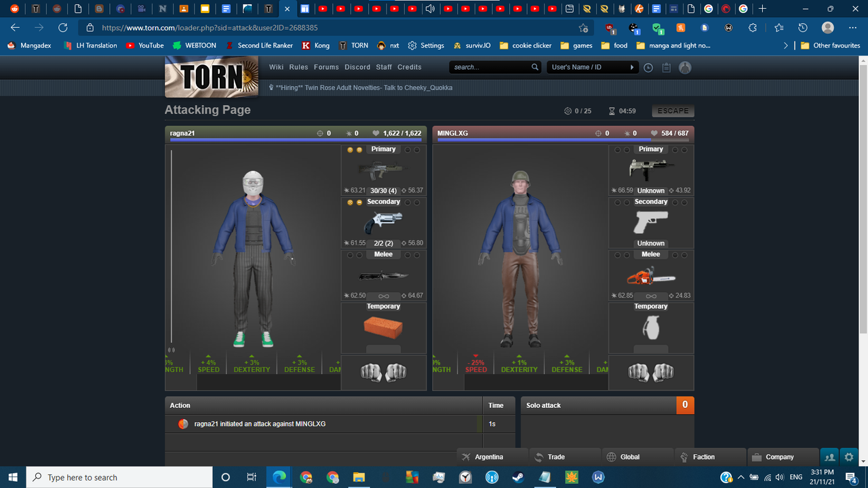
Task: Open the Forums menu item
Action: [x=326, y=67]
